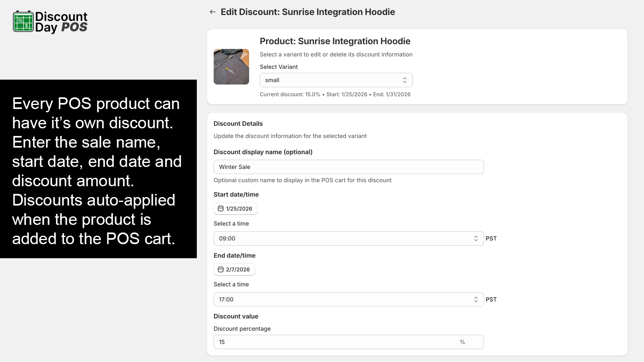Open the calendar icon for end date
The width and height of the screenshot is (644, 362).
click(x=221, y=269)
